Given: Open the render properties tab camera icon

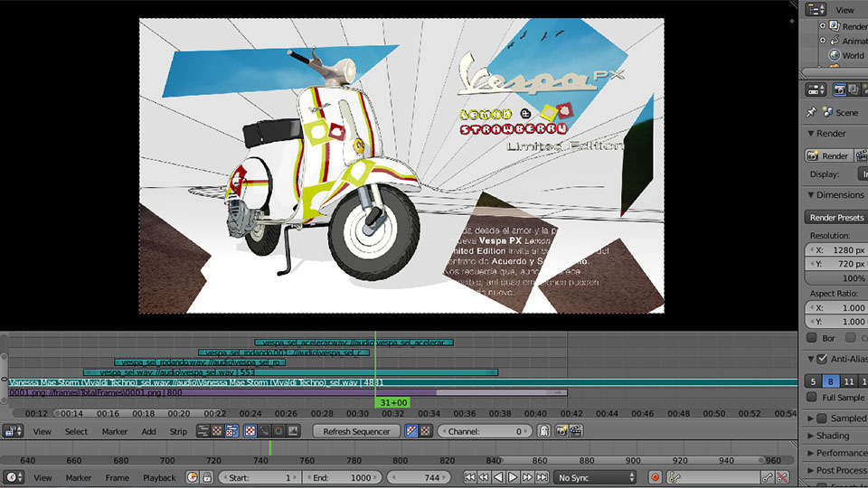Looking at the screenshot, I should click(x=839, y=89).
